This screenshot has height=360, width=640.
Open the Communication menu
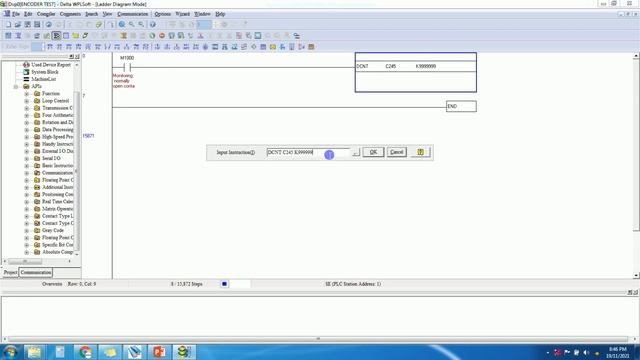click(x=133, y=14)
